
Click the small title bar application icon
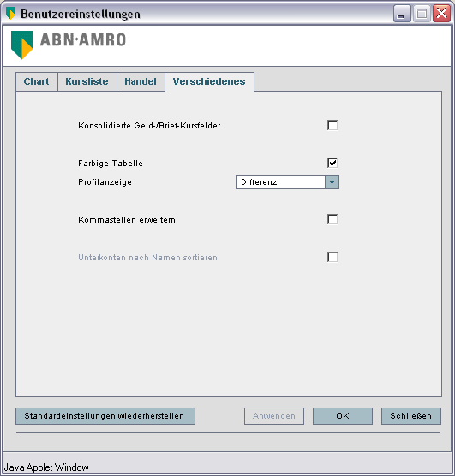10,14
